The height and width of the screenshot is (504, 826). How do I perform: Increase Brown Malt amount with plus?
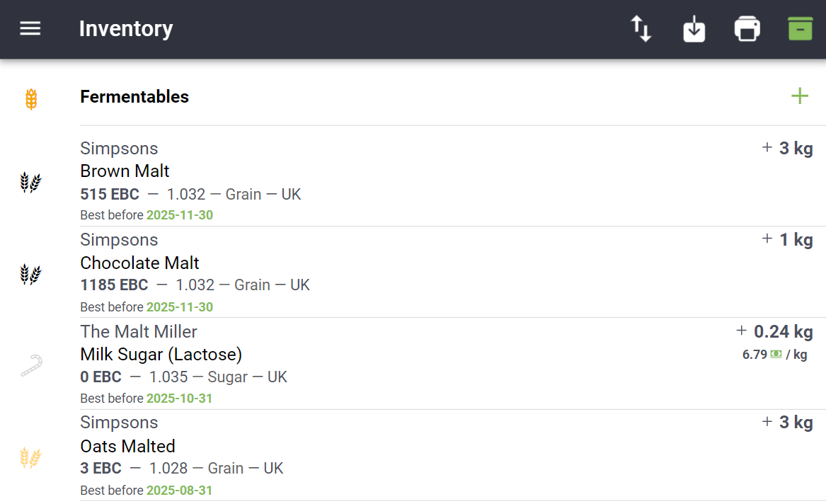click(x=767, y=148)
